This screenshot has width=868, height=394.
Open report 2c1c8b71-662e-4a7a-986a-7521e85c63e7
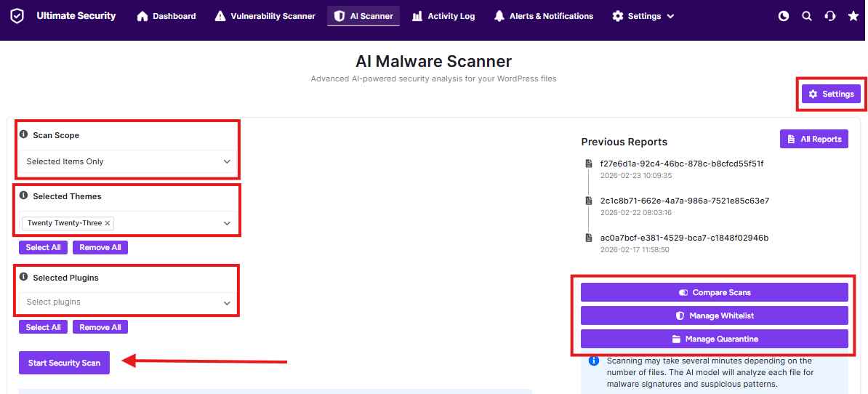[685, 201]
